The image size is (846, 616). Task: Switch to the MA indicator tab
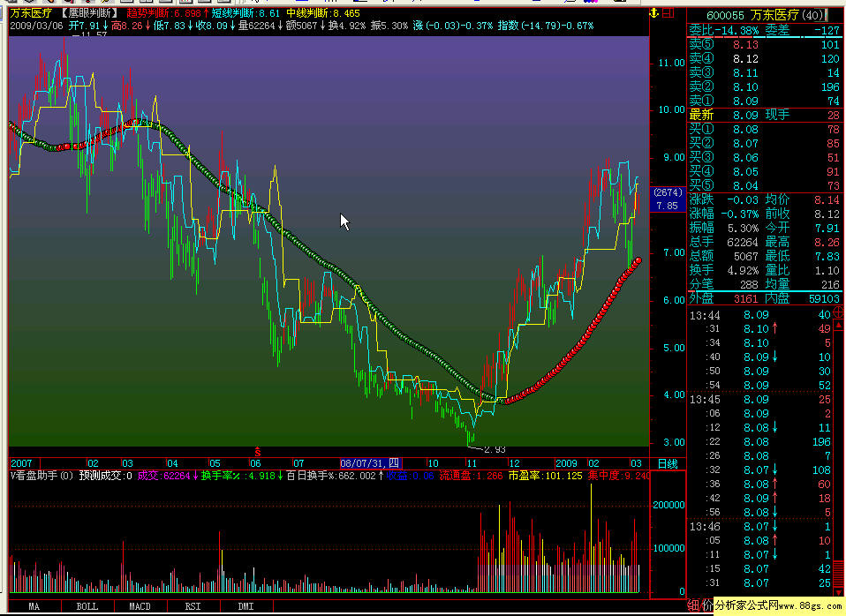pos(34,607)
